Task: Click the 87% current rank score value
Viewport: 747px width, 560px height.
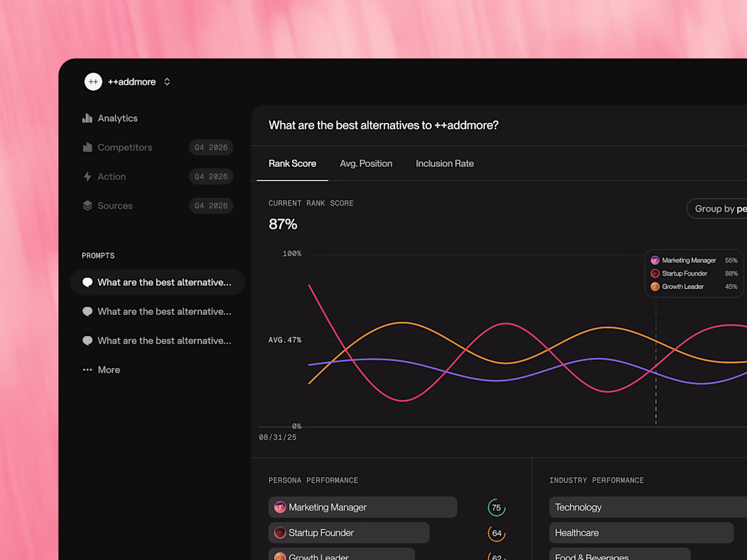Action: [283, 224]
